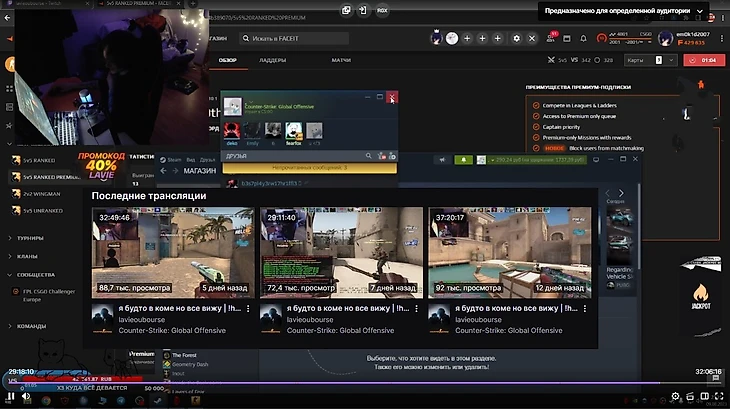Screen dimensions: 730x409
Task: Switch to the ЛАДДЕРЫ tab
Action: (272, 61)
